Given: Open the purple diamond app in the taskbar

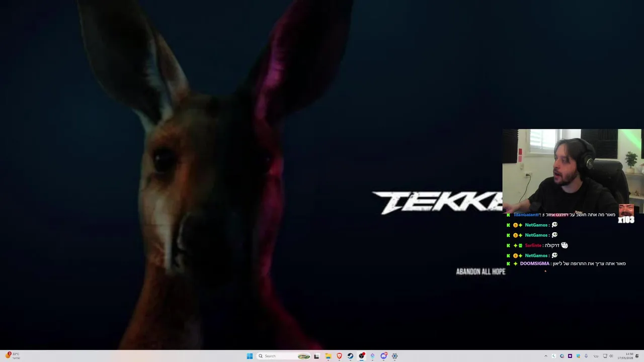Looking at the screenshot, I should point(372,356).
